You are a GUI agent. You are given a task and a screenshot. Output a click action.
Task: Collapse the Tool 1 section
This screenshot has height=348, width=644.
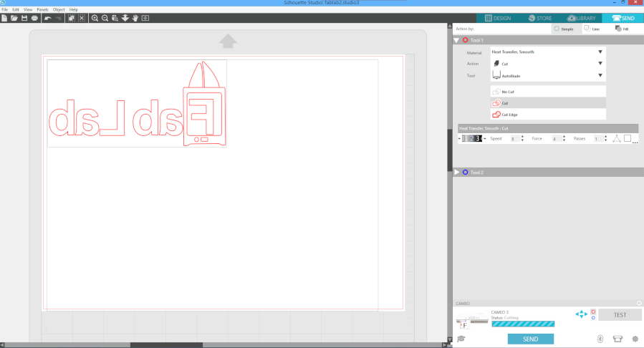[x=456, y=40]
